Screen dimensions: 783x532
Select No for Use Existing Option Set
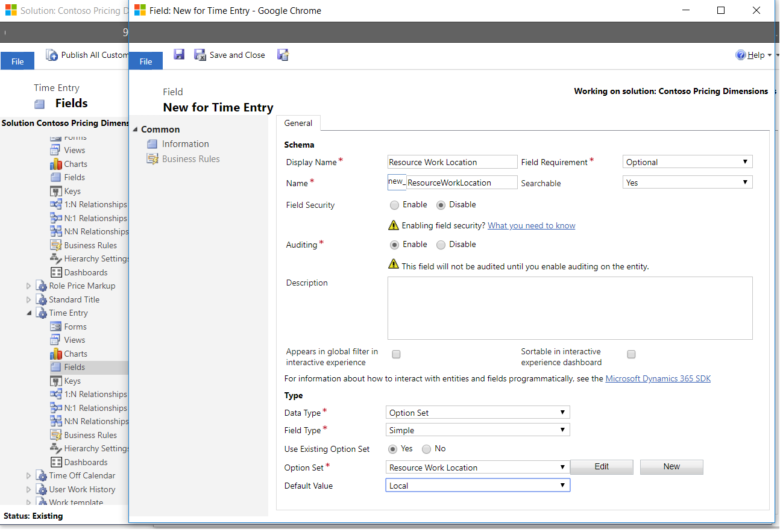pyautogui.click(x=428, y=448)
